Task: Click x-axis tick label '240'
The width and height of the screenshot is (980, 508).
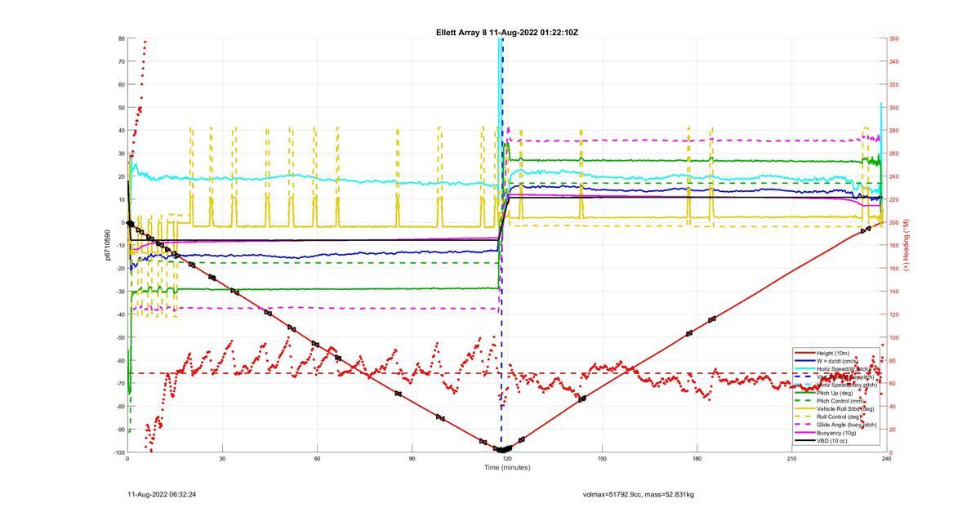Action: [x=886, y=458]
